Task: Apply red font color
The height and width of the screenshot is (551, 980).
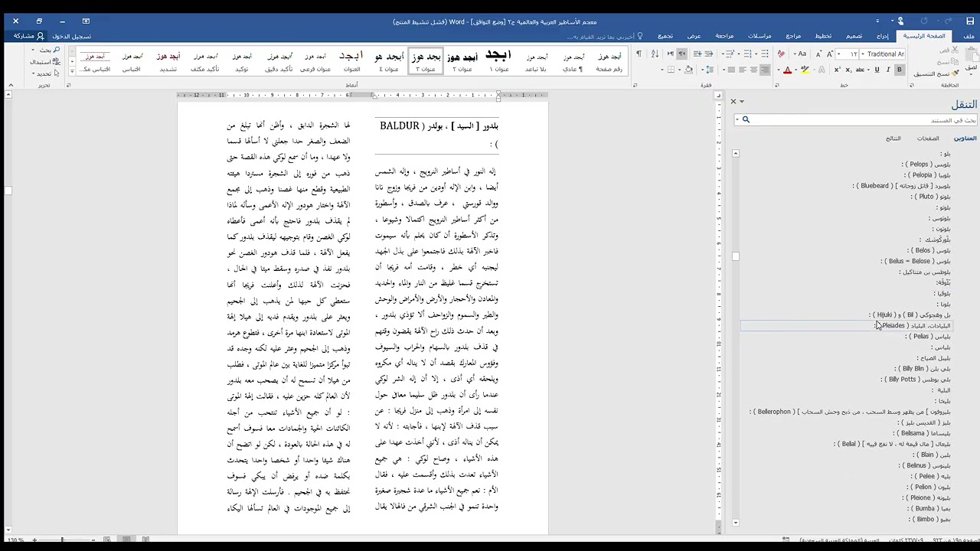Action: (788, 70)
